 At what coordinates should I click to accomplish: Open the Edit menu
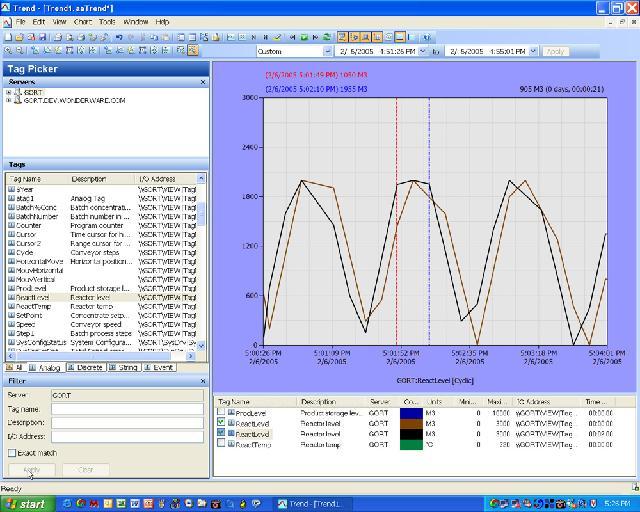(x=38, y=22)
